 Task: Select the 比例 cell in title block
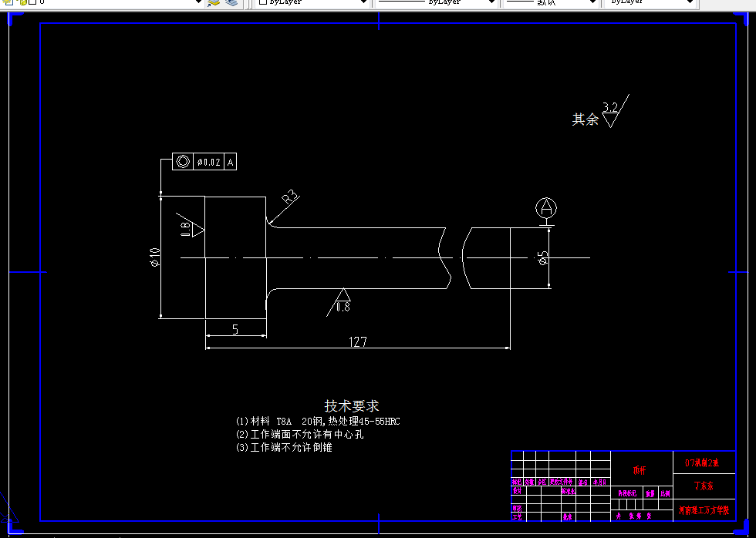(665, 493)
